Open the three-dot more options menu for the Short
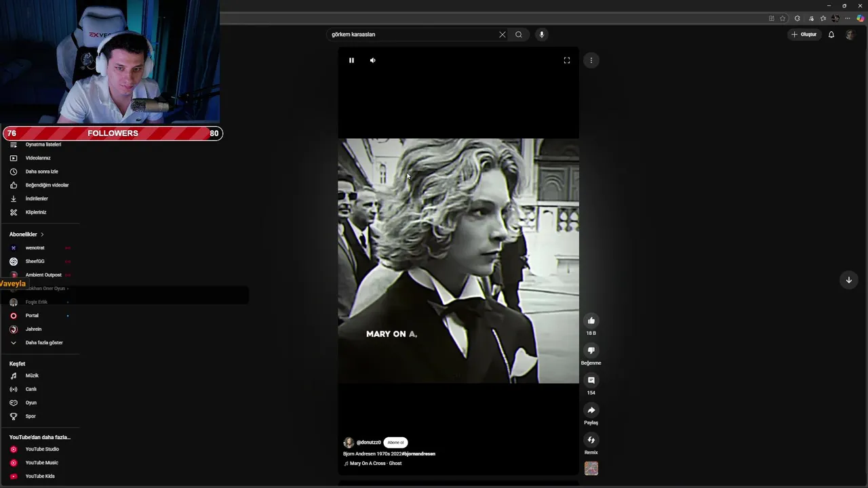 click(591, 60)
